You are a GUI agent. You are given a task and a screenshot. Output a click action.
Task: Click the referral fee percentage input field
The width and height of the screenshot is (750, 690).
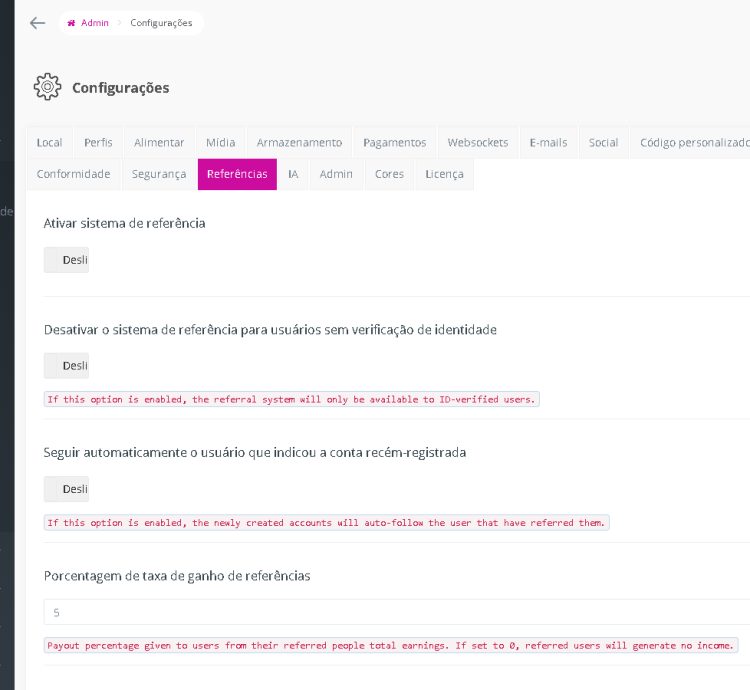396,612
